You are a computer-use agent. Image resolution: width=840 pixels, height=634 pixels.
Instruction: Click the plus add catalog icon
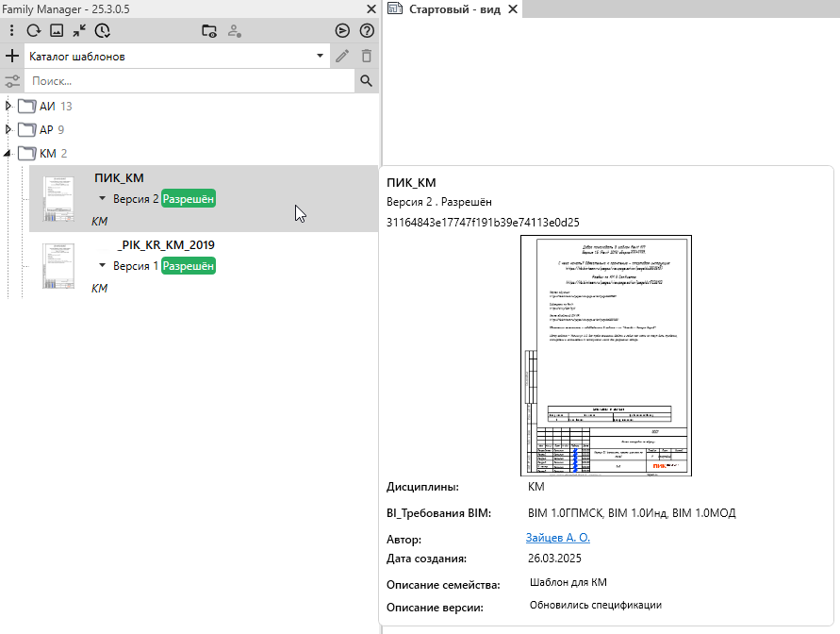point(12,56)
